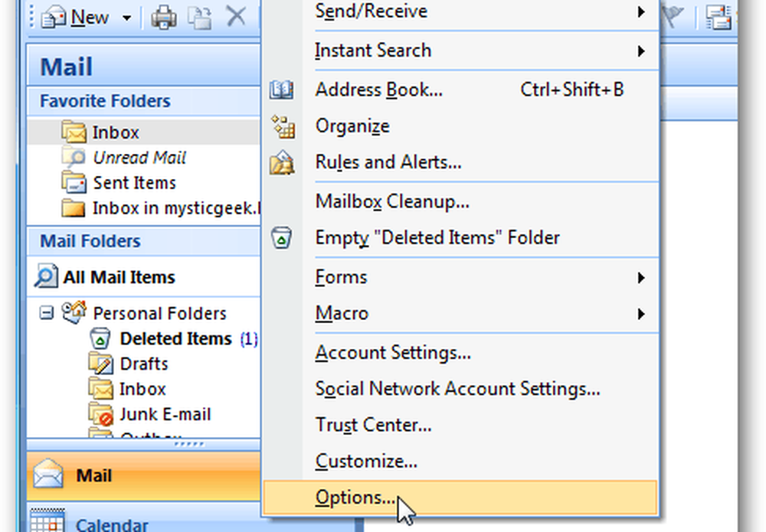Click the Drafts folder pencil icon
This screenshot has height=532, width=766.
pyautogui.click(x=101, y=364)
